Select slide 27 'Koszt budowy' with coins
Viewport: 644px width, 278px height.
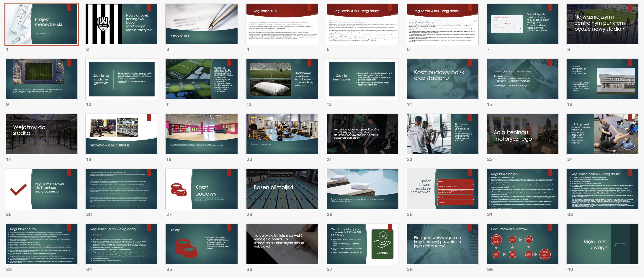click(x=202, y=189)
